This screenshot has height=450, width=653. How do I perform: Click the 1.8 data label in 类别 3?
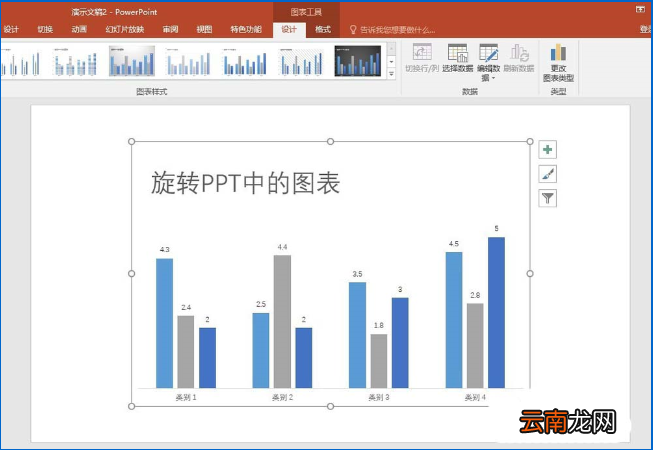coord(379,325)
